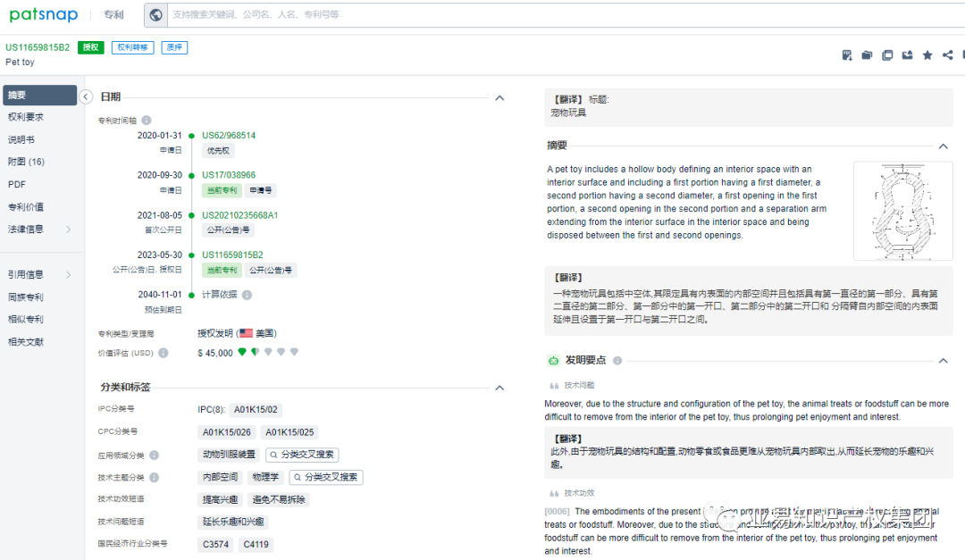965x560 pixels.
Task: Collapse the 摘要 content panel
Action: (x=944, y=145)
